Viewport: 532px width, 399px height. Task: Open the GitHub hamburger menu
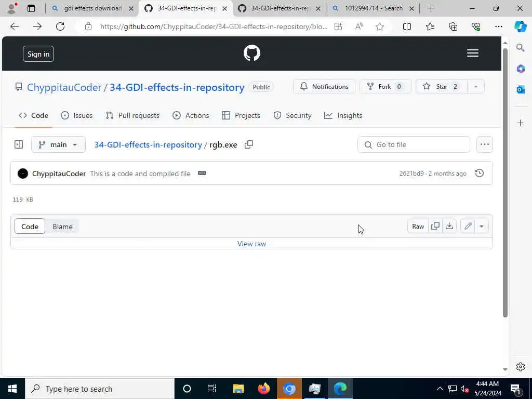(x=472, y=54)
